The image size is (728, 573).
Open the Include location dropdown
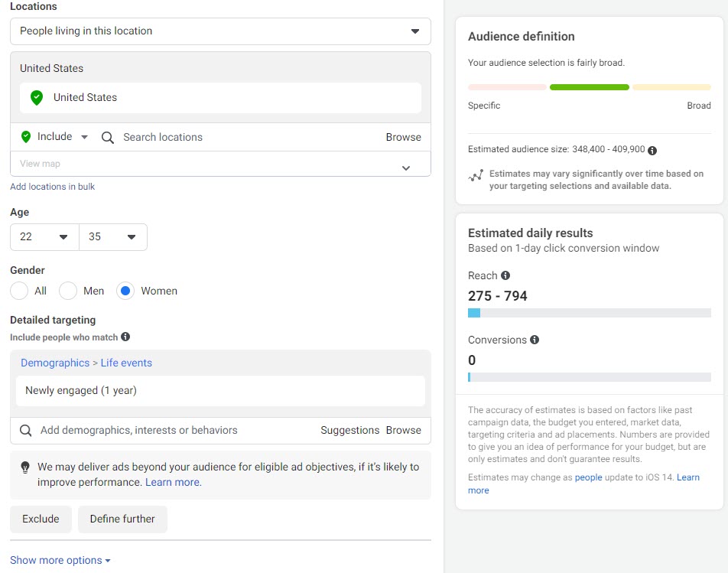coord(55,137)
